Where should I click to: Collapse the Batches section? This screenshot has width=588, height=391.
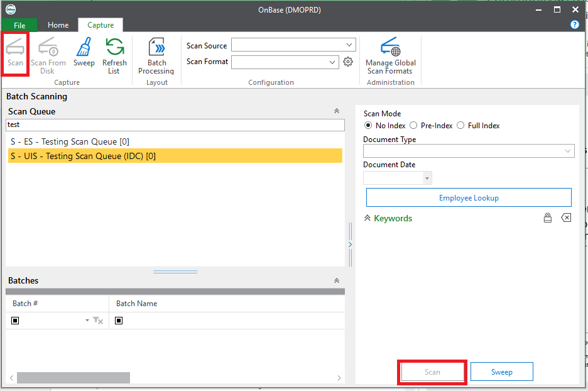(337, 281)
